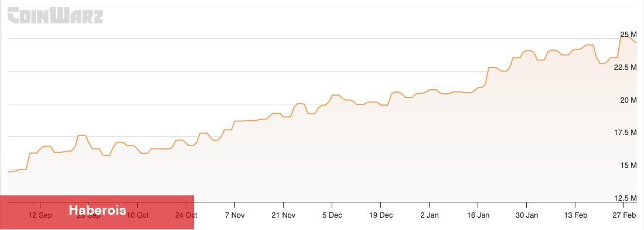This screenshot has width=644, height=230.
Task: Click the 20 M axis value
Action: click(628, 100)
